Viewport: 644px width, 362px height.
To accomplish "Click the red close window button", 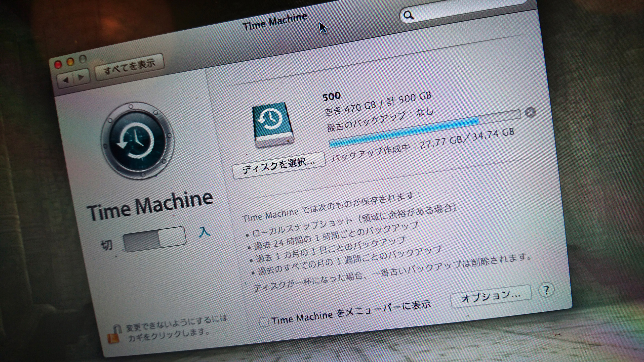I will (x=58, y=64).
